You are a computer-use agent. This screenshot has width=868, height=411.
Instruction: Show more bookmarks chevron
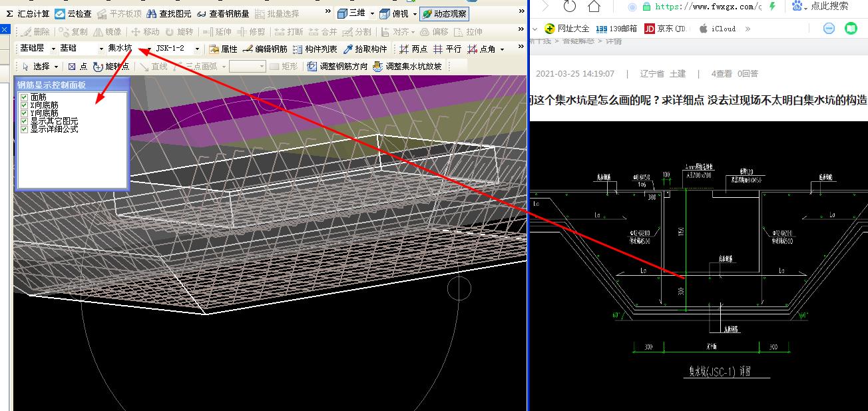pyautogui.click(x=748, y=29)
